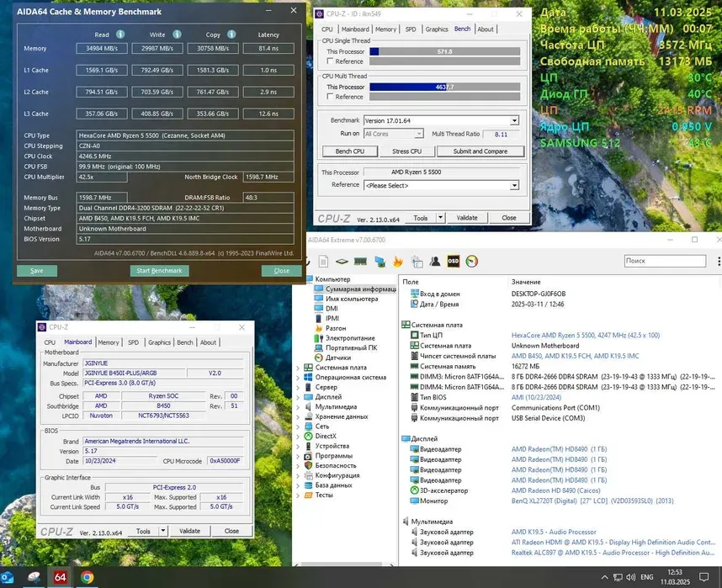Screen dimensions: 722x588
Task: Open the three-dot menu beside the Поиск field
Action: (x=719, y=261)
